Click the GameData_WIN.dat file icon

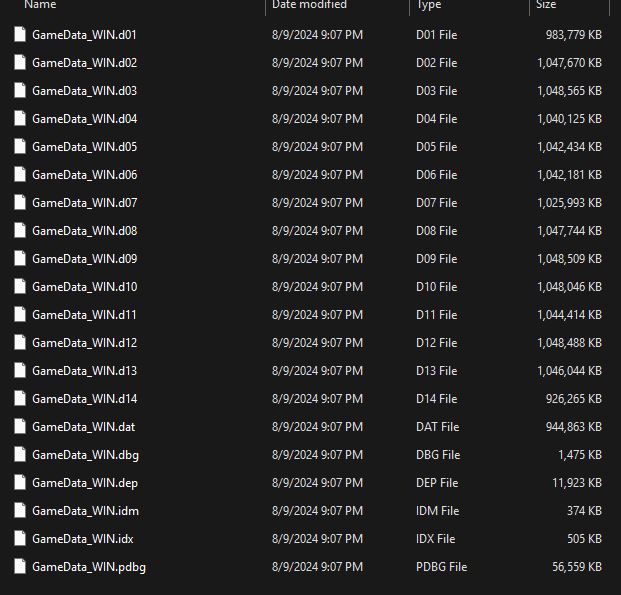20,427
